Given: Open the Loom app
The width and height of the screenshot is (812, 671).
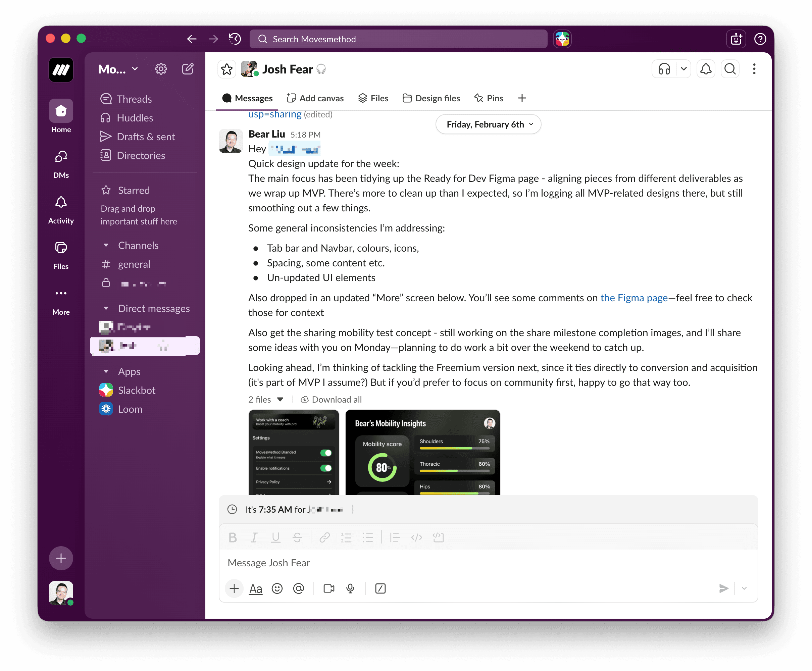Looking at the screenshot, I should pos(130,409).
